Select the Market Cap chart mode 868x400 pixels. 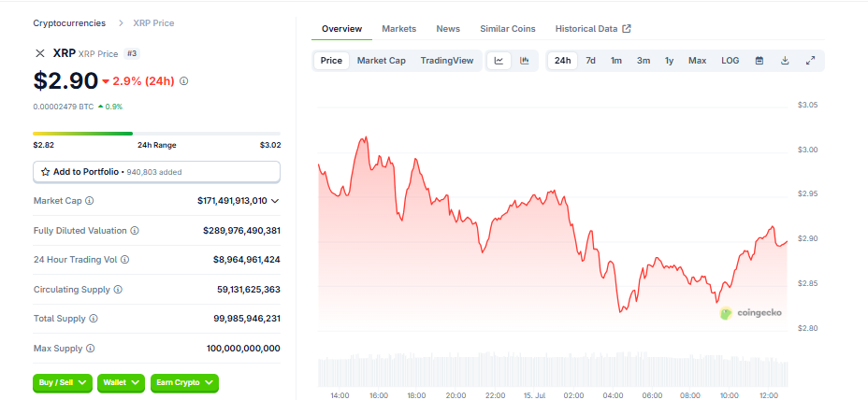(382, 61)
